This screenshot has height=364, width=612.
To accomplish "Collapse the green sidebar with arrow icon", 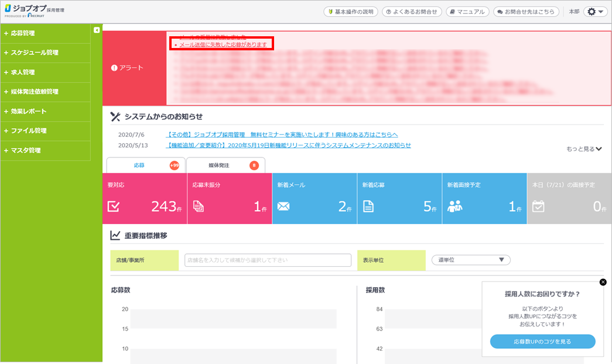I will 97,30.
